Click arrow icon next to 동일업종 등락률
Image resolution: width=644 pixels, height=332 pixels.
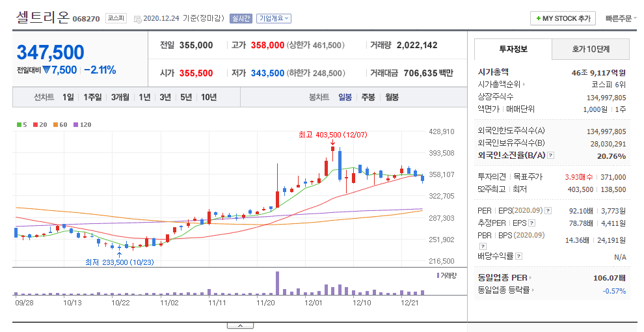click(x=533, y=290)
